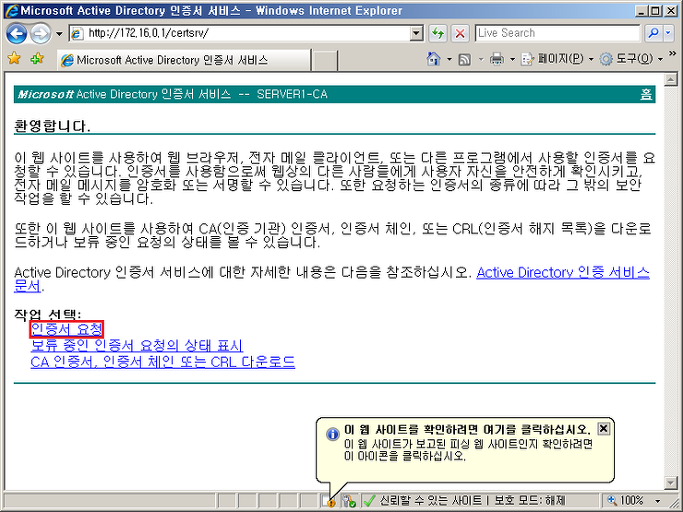Go back with the Back arrow button
Viewport: 683px width, 512px height.
click(17, 34)
